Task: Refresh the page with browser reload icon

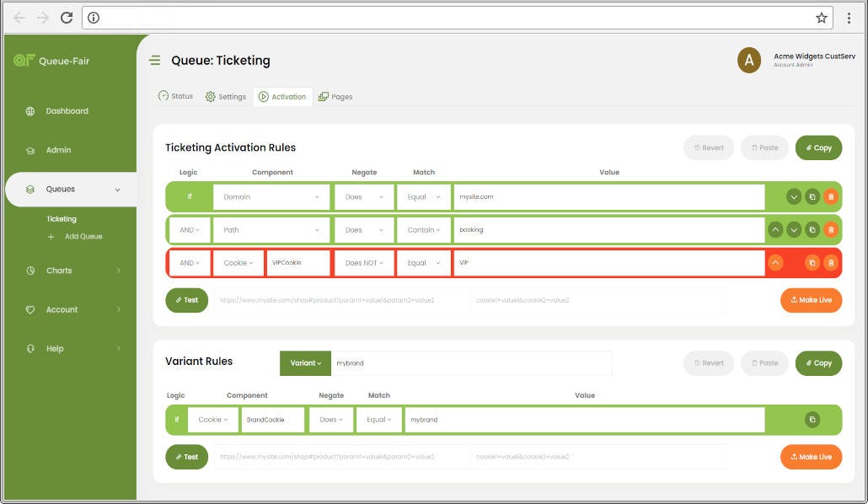Action: 66,16
